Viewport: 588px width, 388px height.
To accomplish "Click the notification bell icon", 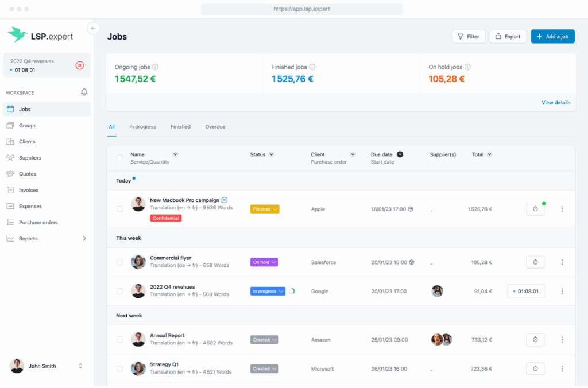I will [x=84, y=92].
